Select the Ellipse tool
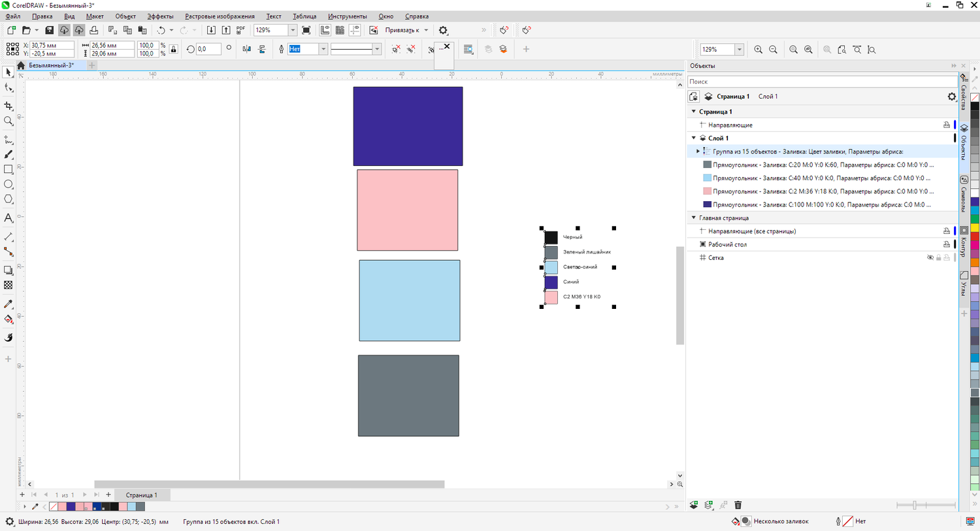980x531 pixels. (x=8, y=184)
